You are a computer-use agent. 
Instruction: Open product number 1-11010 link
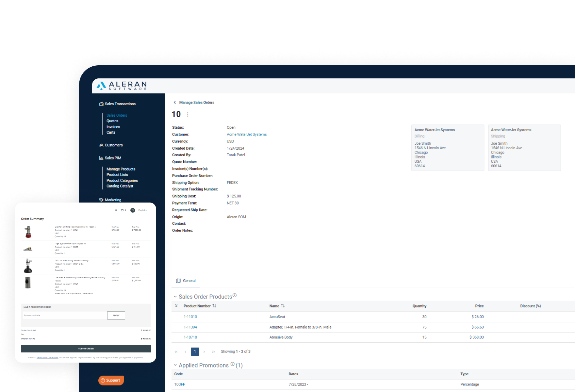[190, 317]
